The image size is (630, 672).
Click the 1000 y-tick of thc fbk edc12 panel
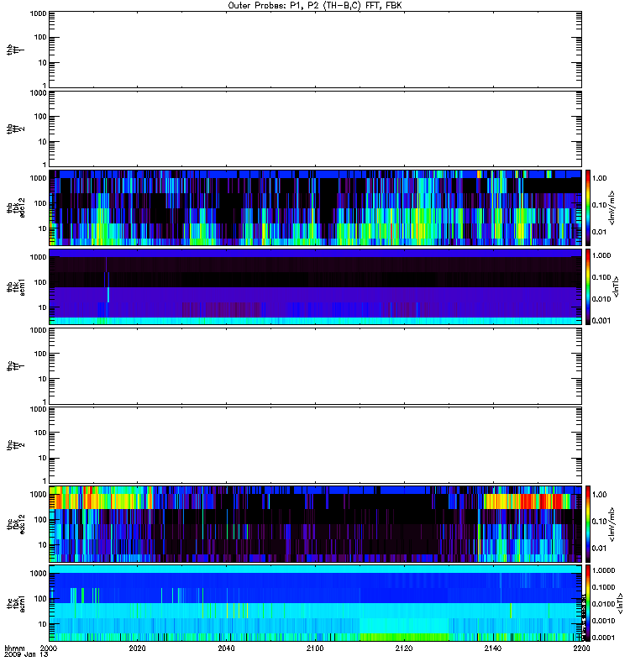(38, 495)
